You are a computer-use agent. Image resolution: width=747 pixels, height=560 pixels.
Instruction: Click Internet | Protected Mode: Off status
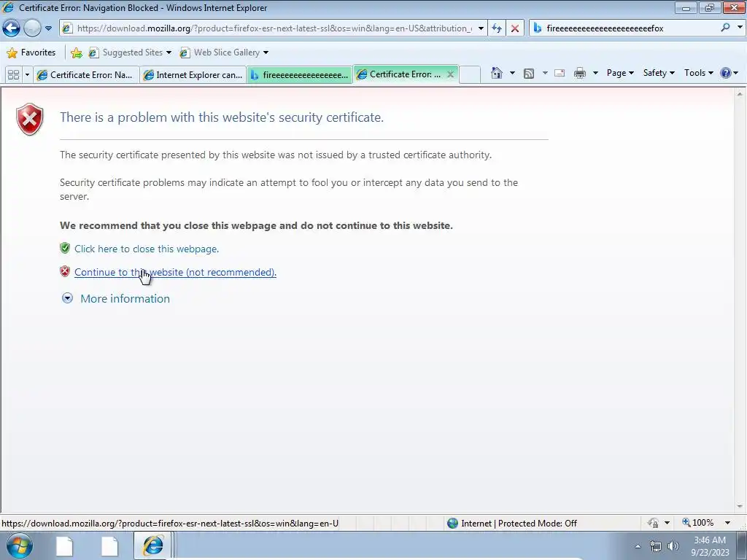pos(513,524)
